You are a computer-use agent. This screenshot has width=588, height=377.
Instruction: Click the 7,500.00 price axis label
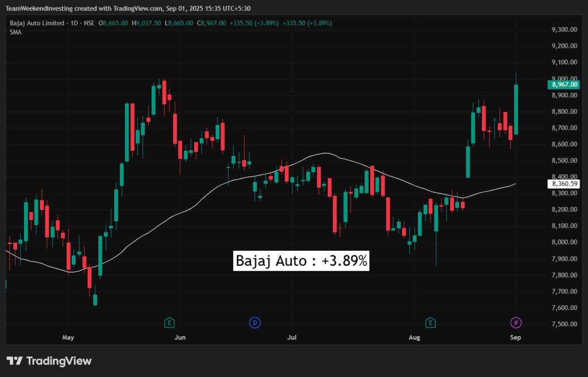[x=564, y=324]
